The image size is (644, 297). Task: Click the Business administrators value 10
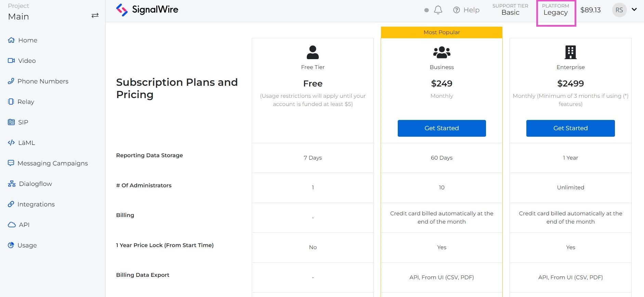click(x=442, y=187)
